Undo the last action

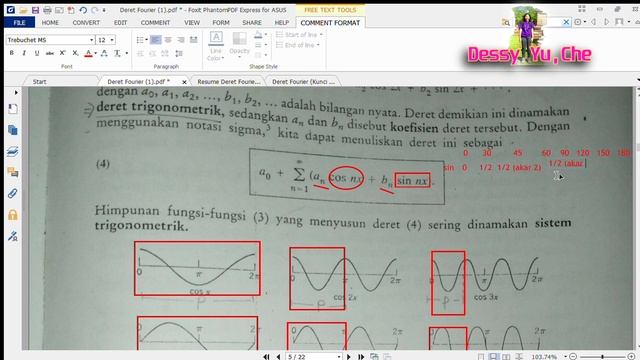(83, 10)
